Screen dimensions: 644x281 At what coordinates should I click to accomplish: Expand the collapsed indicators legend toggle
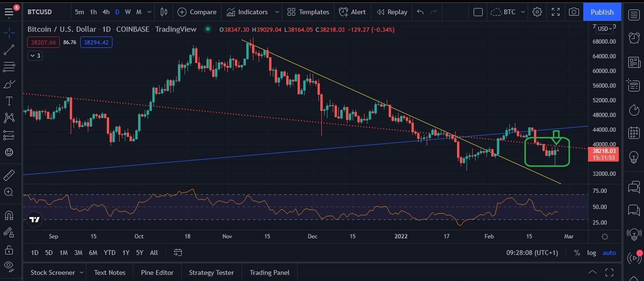pos(35,55)
